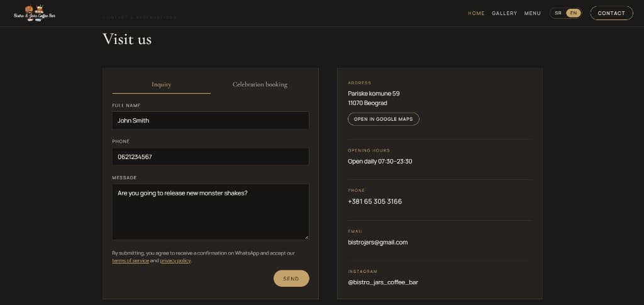Click the 'Pariske komune 59' address line
Screen dimensions: 644x305
[x=374, y=94]
